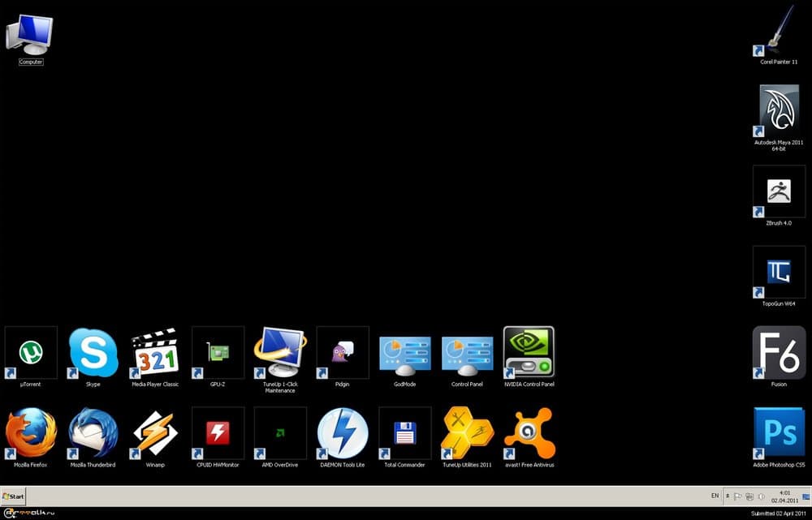Select the Total Commander floppy icon

coord(404,433)
